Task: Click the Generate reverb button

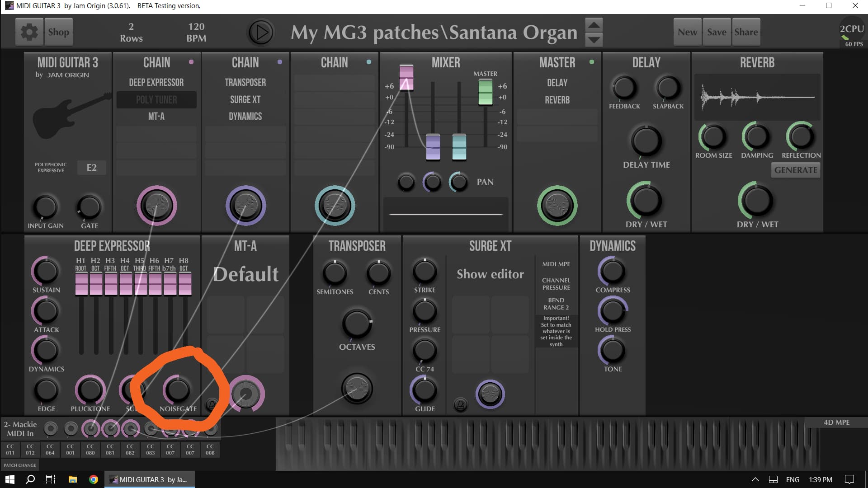Action: coord(796,170)
